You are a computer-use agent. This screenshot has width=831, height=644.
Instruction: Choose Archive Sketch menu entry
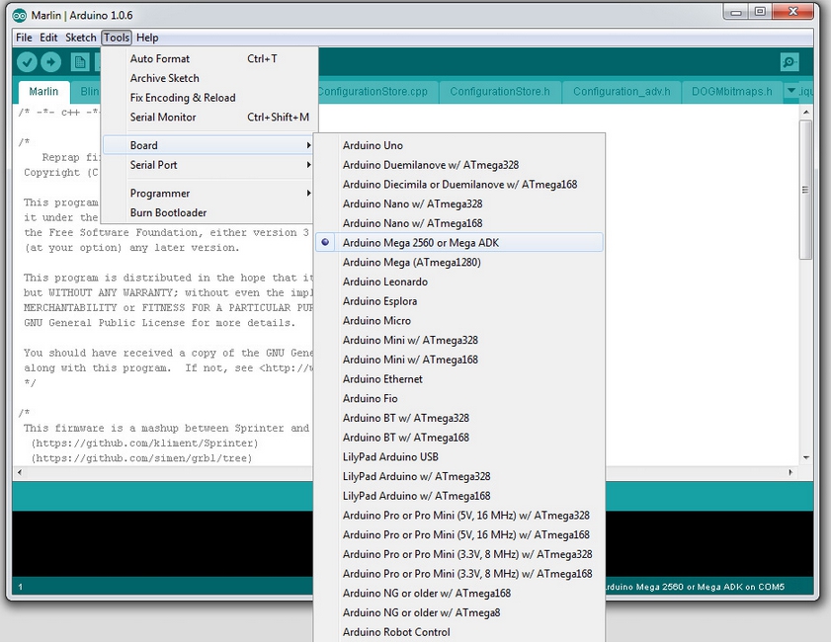point(208,78)
